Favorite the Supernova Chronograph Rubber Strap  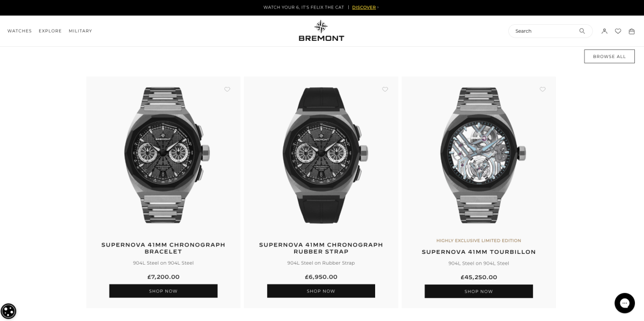[385, 90]
